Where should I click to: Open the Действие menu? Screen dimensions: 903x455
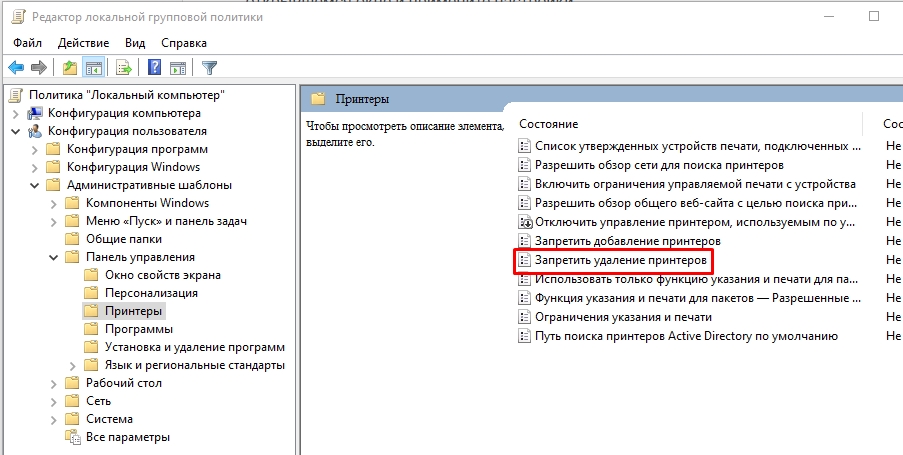coord(84,43)
